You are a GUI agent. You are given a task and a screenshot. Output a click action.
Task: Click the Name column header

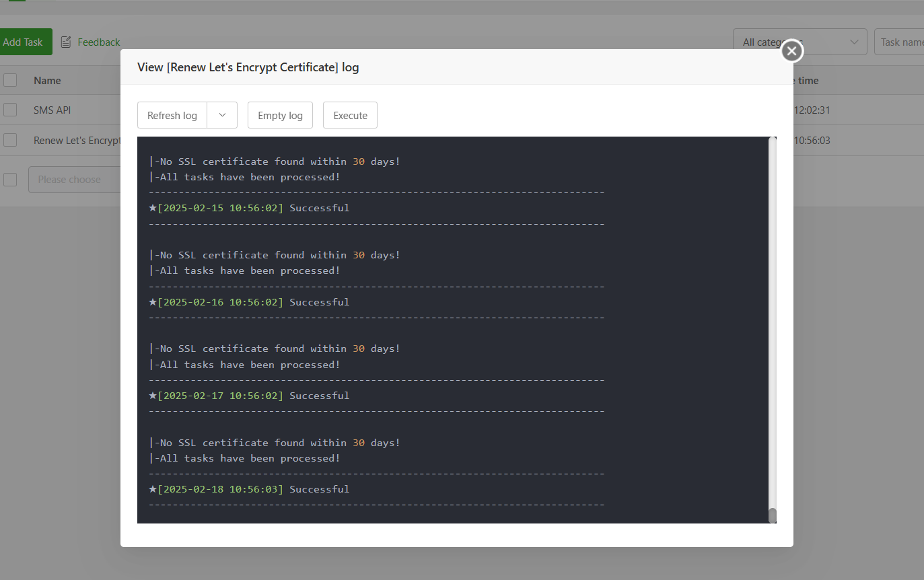(x=47, y=81)
